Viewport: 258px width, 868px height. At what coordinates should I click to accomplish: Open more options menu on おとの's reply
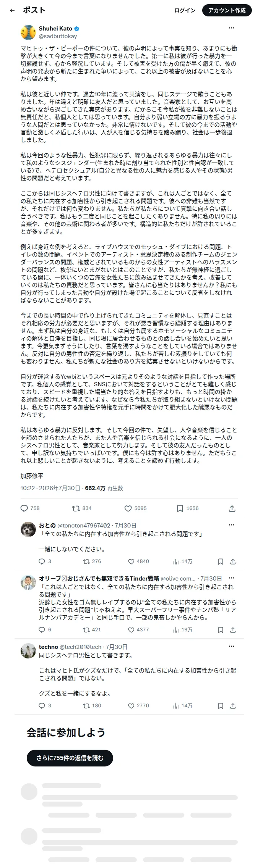coord(232,525)
